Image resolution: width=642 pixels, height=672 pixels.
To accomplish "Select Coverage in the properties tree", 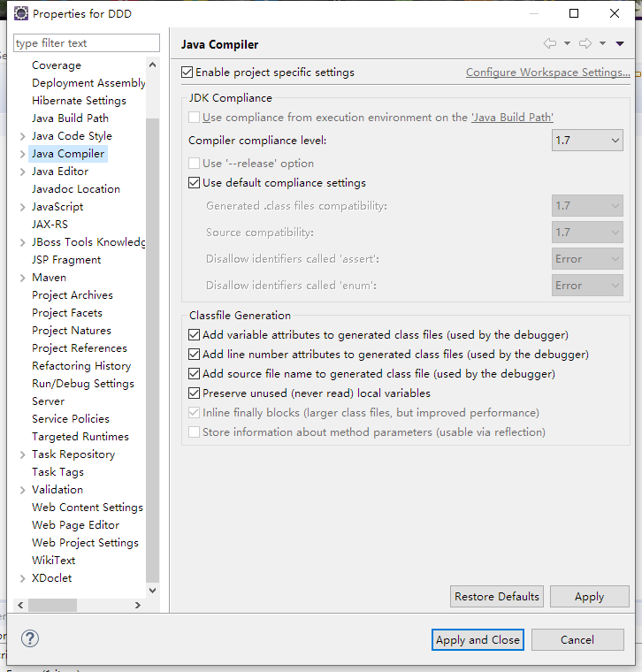I will 57,65.
